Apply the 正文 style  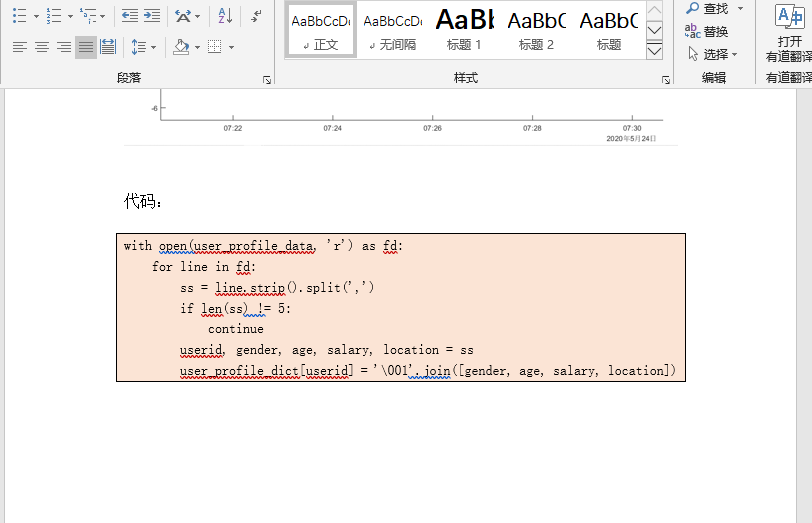(x=321, y=30)
